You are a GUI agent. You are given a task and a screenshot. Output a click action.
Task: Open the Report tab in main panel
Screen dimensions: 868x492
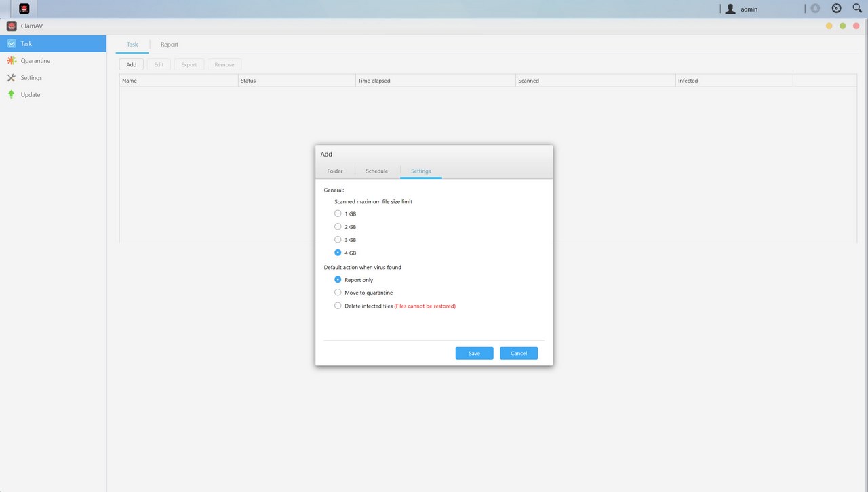tap(170, 45)
